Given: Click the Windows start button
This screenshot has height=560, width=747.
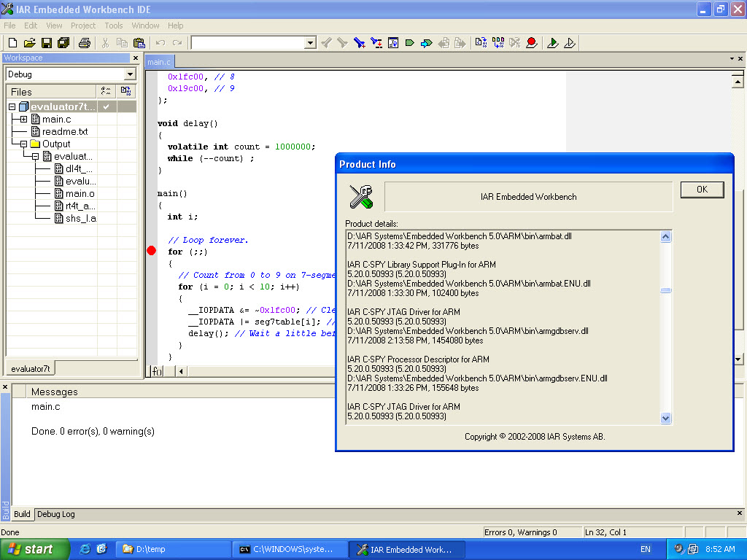Looking at the screenshot, I should (x=34, y=550).
